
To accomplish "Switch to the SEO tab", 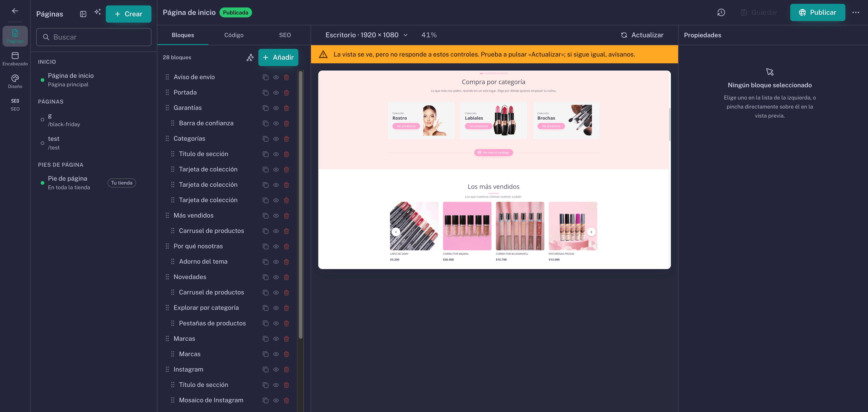I will tap(285, 35).
